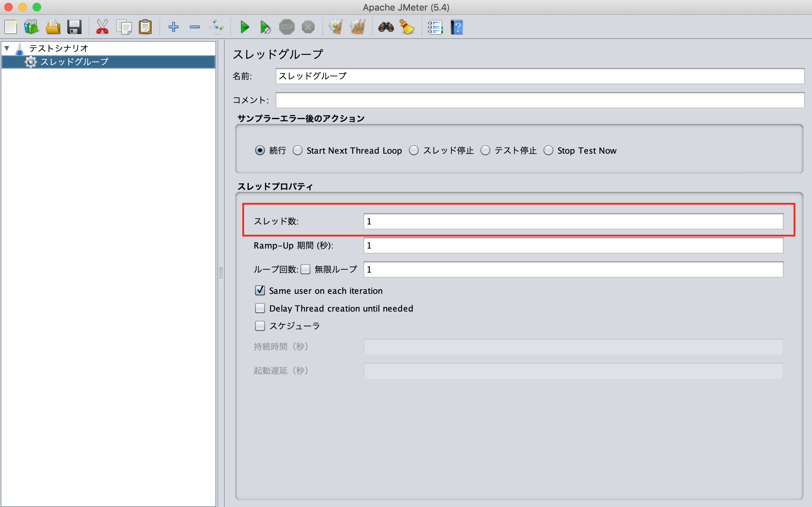This screenshot has height=507, width=812.
Task: Enable the スケジューラ checkbox
Action: [260, 326]
